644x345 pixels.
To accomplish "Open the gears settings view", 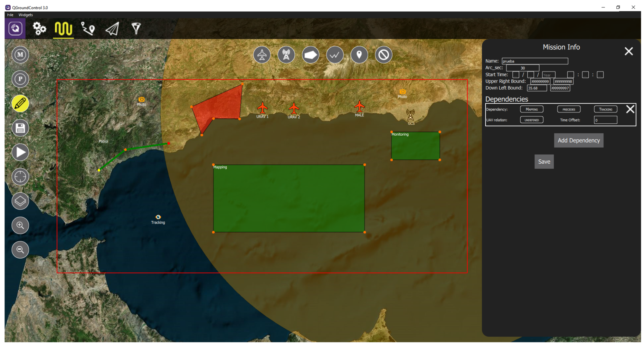I will [39, 29].
